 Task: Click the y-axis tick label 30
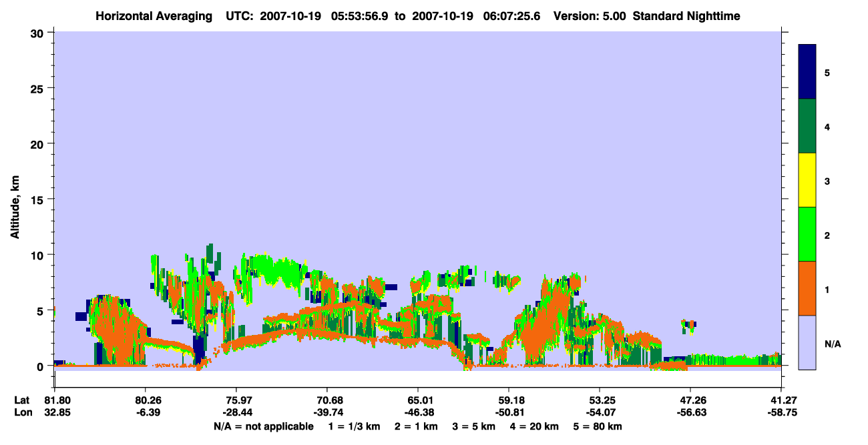click(x=39, y=32)
